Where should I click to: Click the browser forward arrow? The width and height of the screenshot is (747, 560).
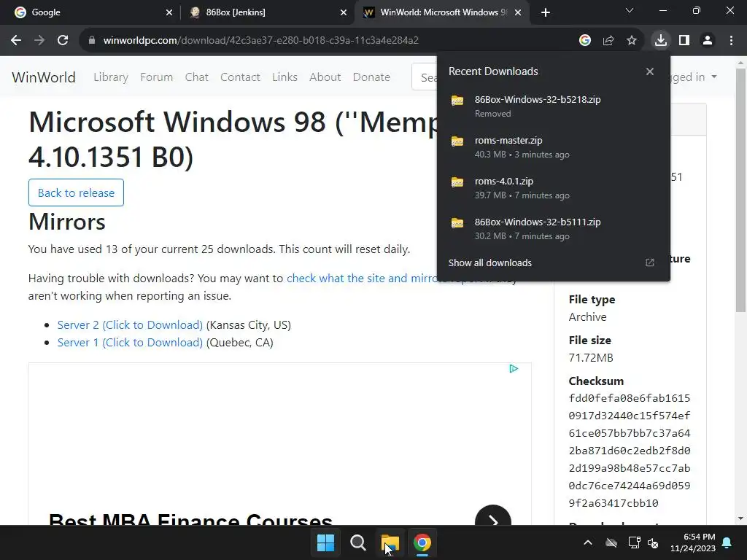click(x=39, y=41)
